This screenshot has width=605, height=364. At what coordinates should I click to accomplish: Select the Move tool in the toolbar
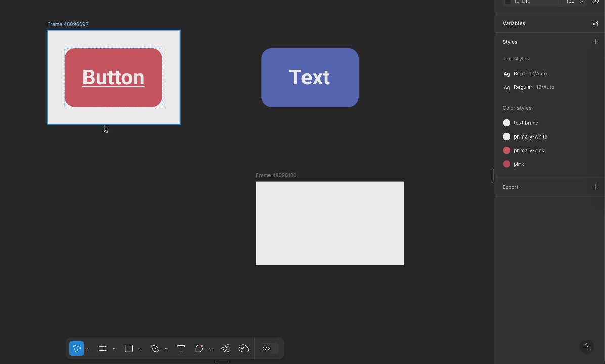coord(76,348)
